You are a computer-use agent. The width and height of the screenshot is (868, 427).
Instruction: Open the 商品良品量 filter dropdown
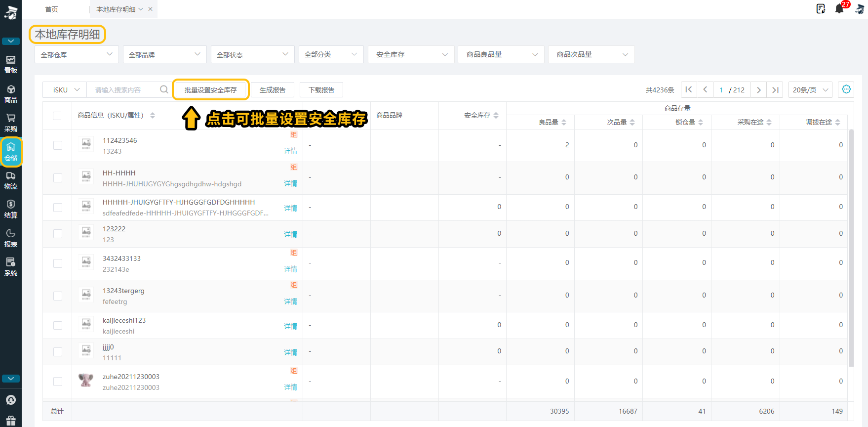pos(501,54)
